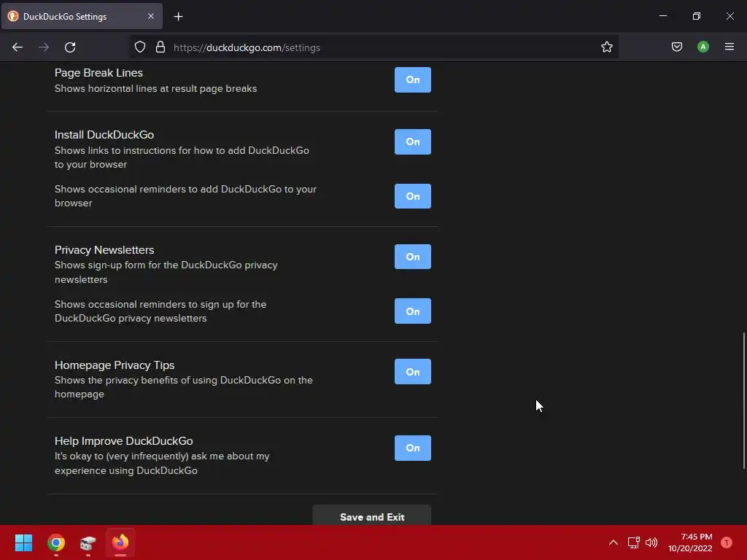Open the notification center badge
Screen dimensions: 747x560
pos(726,542)
